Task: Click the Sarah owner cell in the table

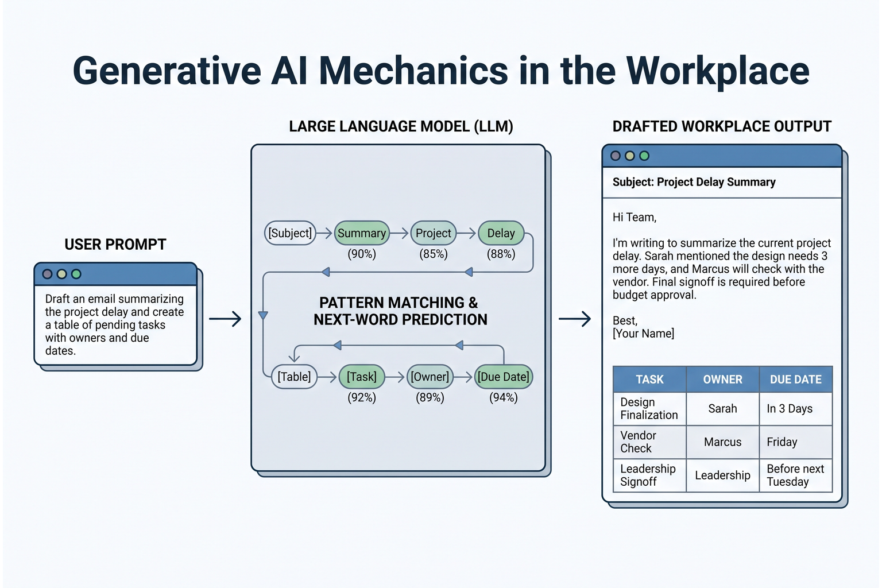Action: [x=723, y=409]
